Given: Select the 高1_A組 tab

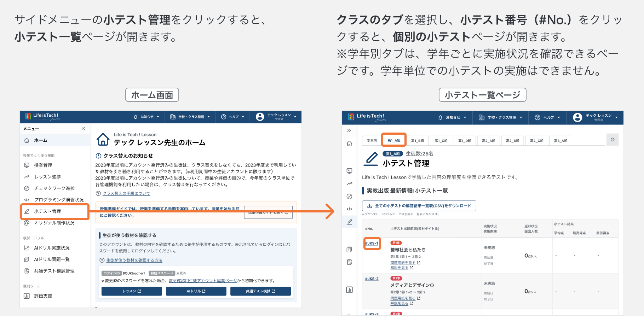Looking at the screenshot, I should [x=394, y=140].
